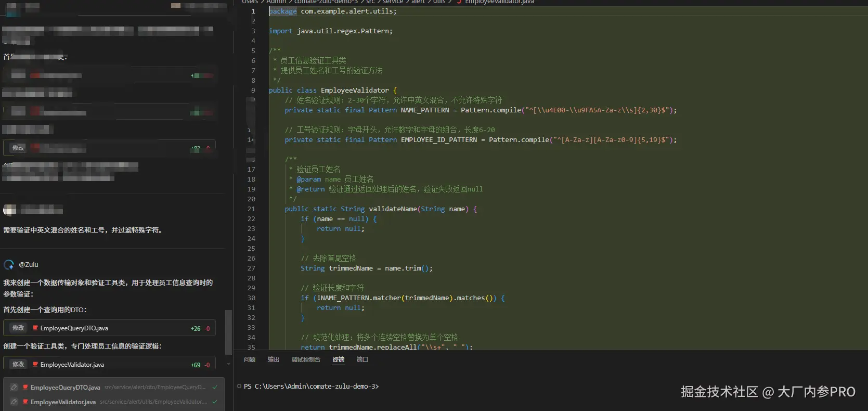Click the pencil edit icon beside EmployeeQueryDTO.java in the file list
Image resolution: width=868 pixels, height=411 pixels.
(x=14, y=388)
